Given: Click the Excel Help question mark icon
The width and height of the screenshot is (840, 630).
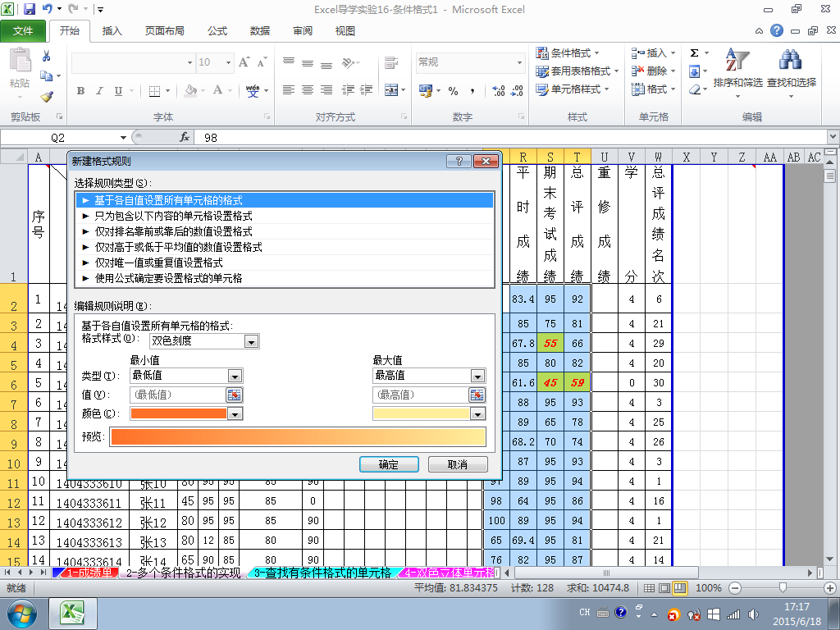Looking at the screenshot, I should click(x=776, y=30).
